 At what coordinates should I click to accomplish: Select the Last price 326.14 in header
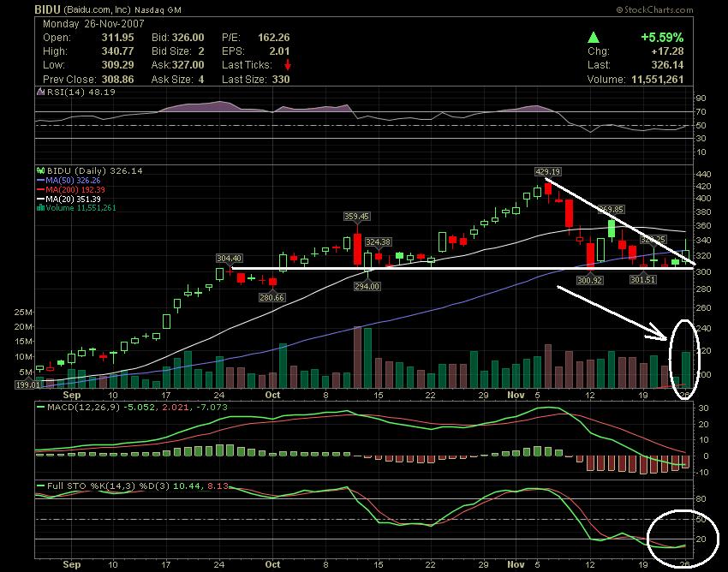click(668, 65)
